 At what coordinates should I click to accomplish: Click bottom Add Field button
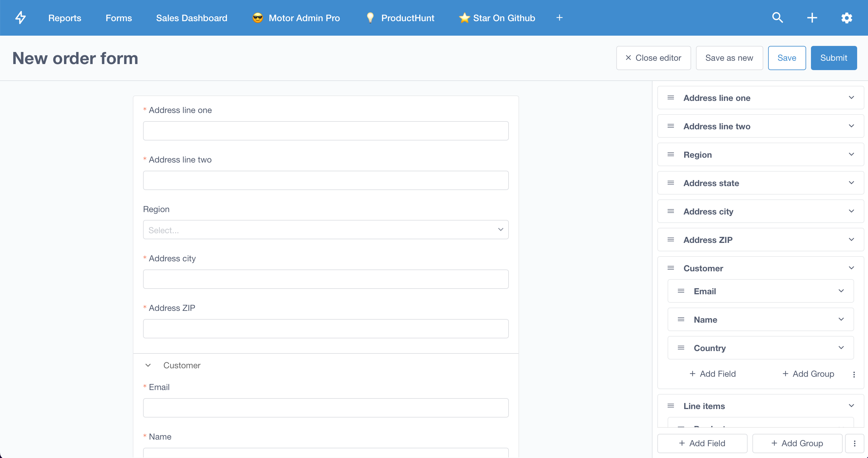(702, 443)
